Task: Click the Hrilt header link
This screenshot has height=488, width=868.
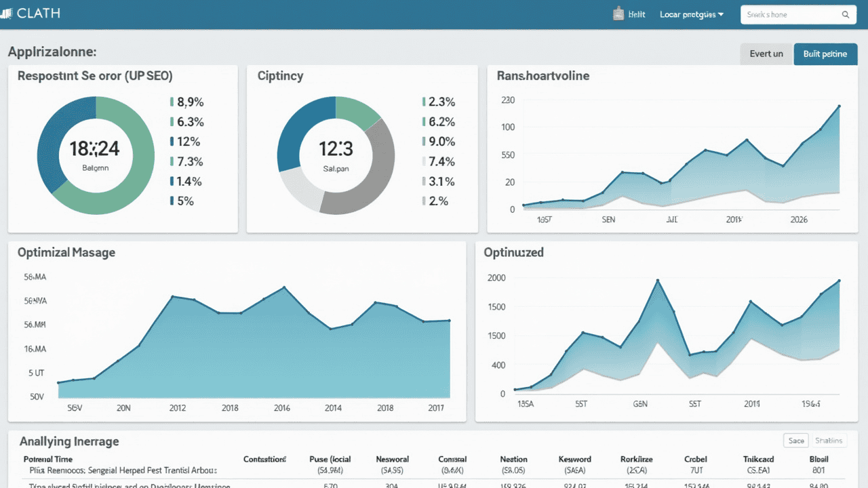Action: pyautogui.click(x=636, y=14)
